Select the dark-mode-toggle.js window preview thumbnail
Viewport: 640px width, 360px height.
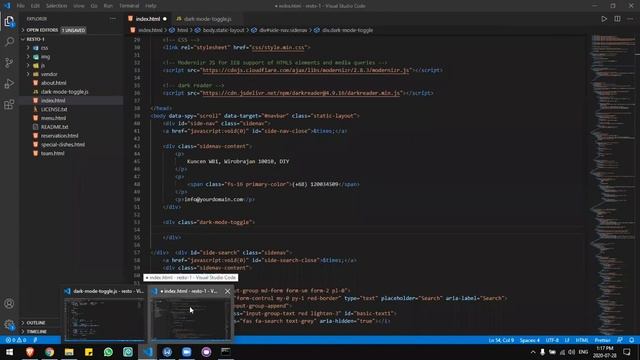104,319
